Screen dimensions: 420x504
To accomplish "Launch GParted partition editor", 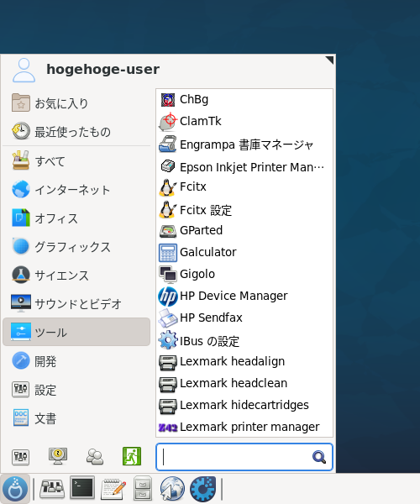I will click(x=244, y=230).
